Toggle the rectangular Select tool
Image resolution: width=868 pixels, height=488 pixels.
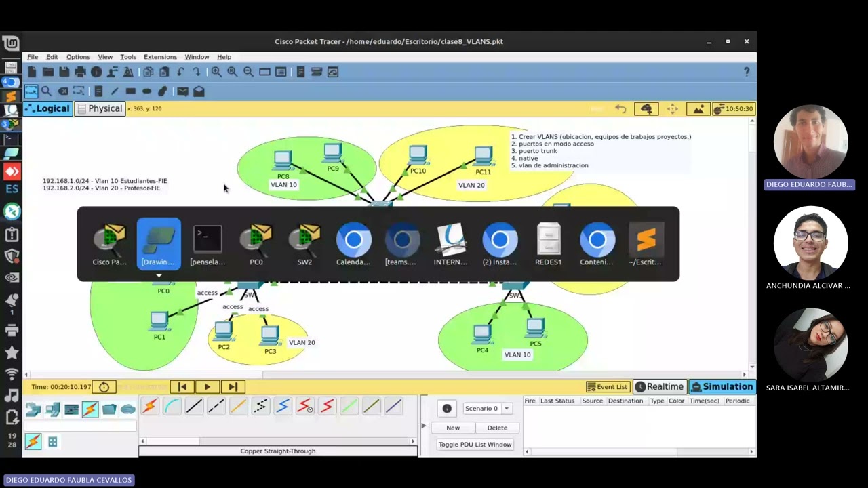[x=31, y=91]
